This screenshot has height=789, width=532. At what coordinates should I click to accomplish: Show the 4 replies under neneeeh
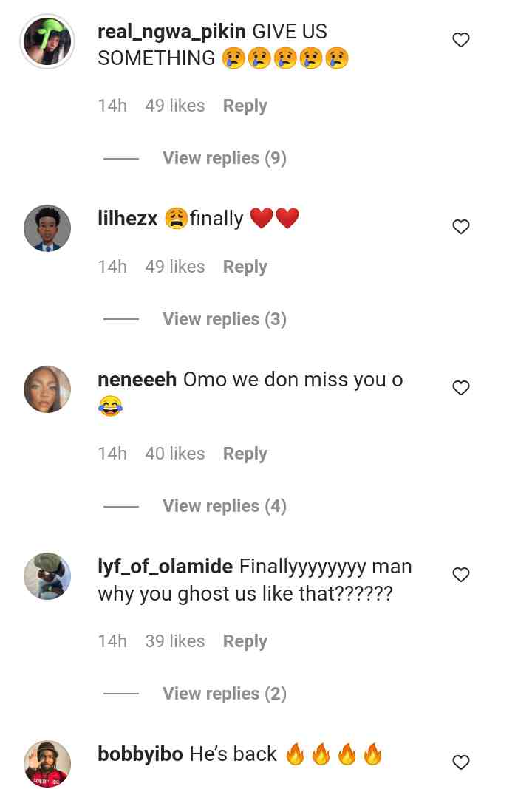pyautogui.click(x=224, y=506)
